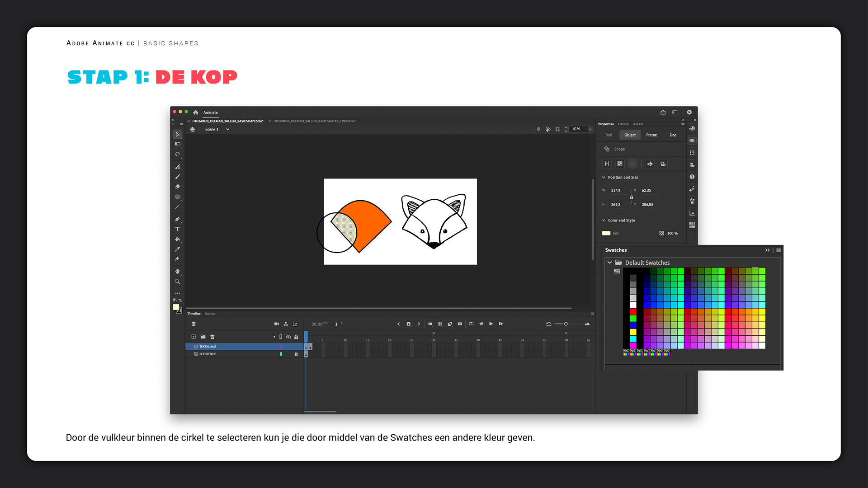The image size is (868, 488).
Task: Select the Oval tool
Action: click(177, 197)
